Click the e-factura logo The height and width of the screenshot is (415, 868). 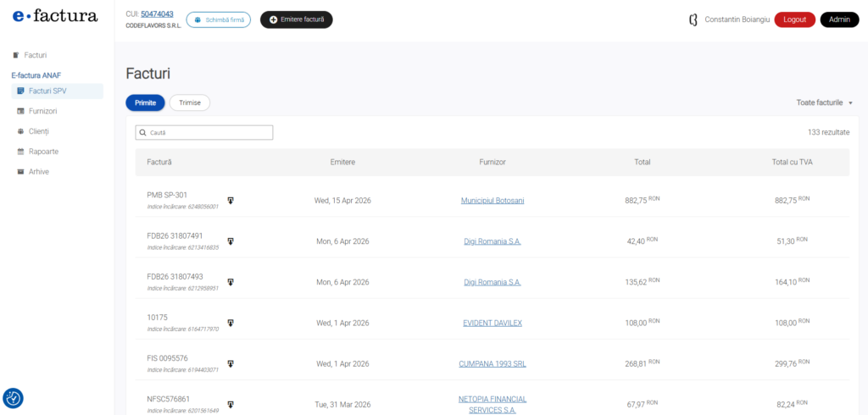(55, 16)
